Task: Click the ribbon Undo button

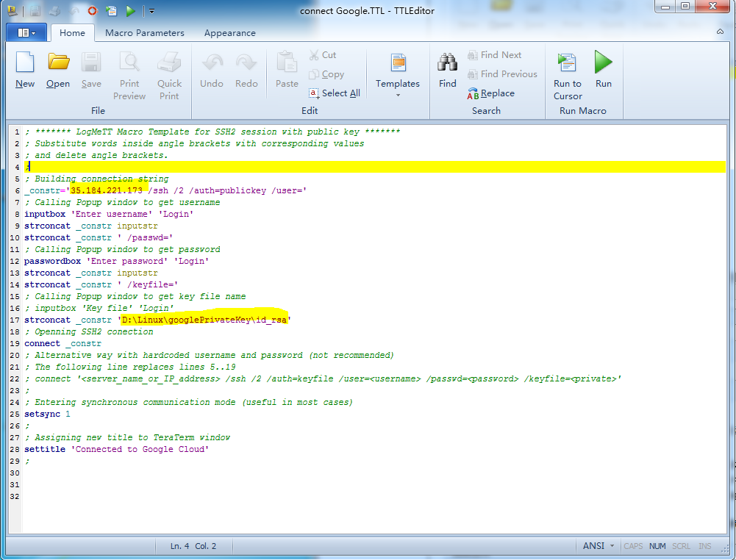Action: click(212, 71)
